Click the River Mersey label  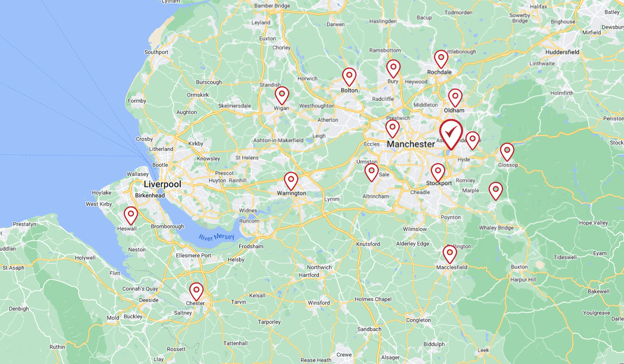(x=216, y=237)
